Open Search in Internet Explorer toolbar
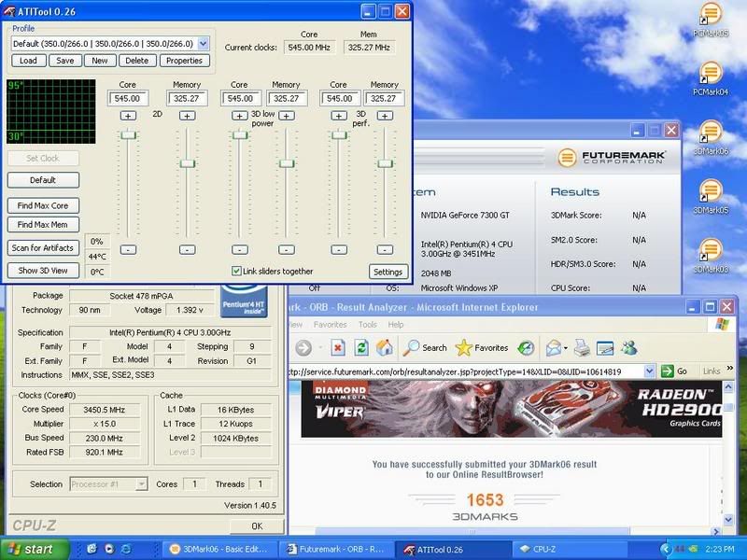747x560 pixels. tap(425, 348)
